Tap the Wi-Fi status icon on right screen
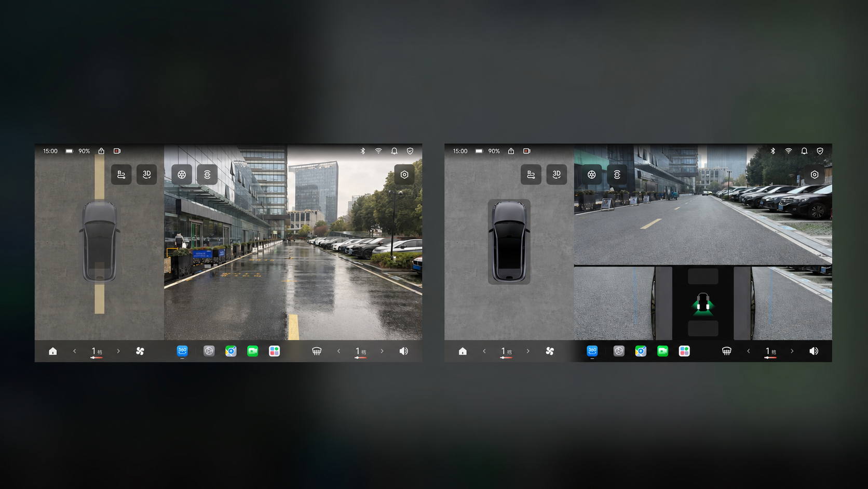This screenshot has width=868, height=489. [x=789, y=151]
